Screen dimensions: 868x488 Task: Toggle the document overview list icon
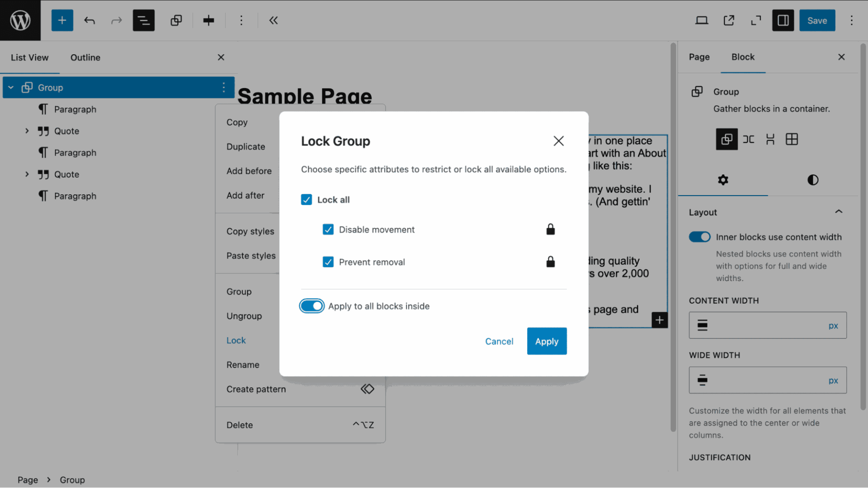(x=143, y=20)
